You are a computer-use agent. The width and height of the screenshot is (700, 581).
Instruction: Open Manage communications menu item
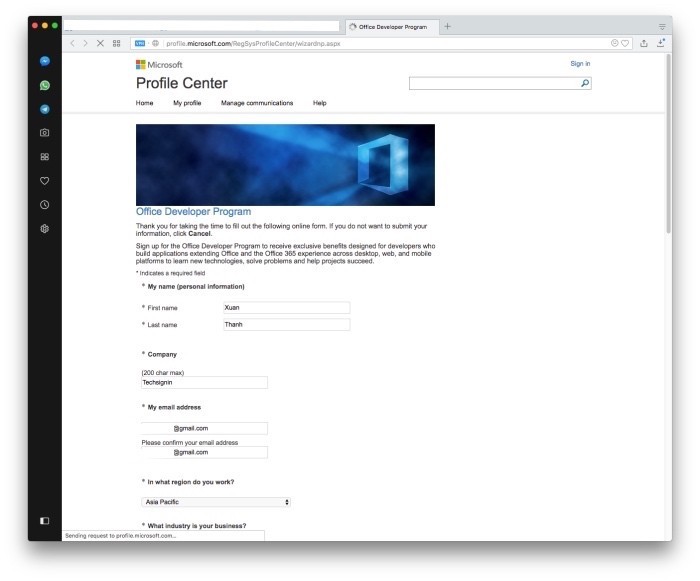click(257, 103)
